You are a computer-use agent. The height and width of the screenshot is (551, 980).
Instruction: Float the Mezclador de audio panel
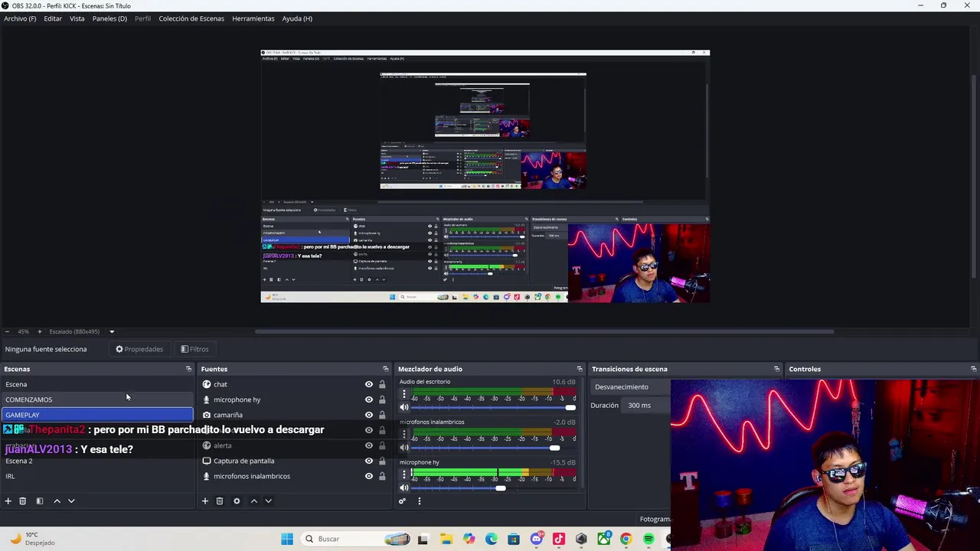pyautogui.click(x=580, y=369)
